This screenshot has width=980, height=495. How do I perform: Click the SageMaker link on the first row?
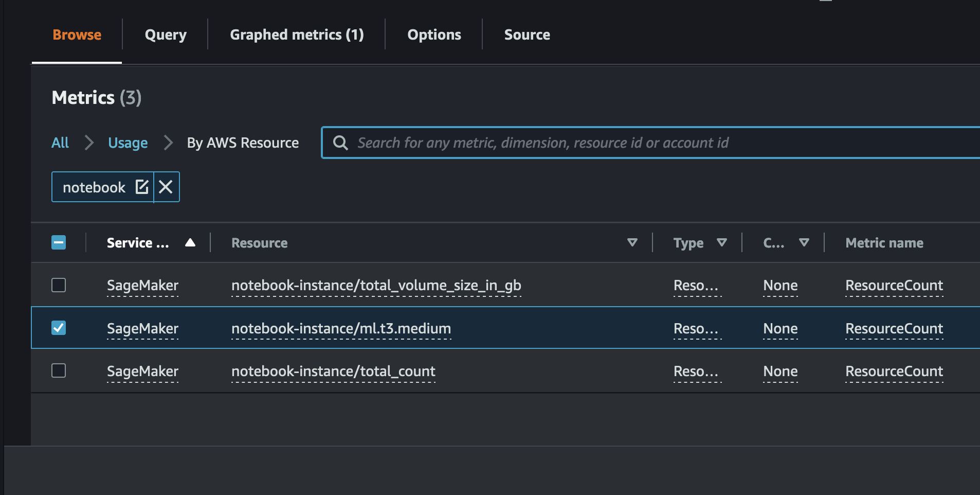(x=142, y=285)
